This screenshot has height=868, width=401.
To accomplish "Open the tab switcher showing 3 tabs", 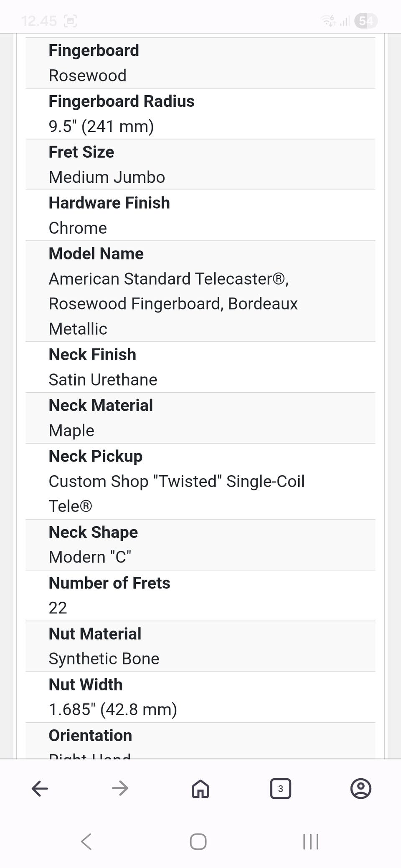I will click(281, 789).
